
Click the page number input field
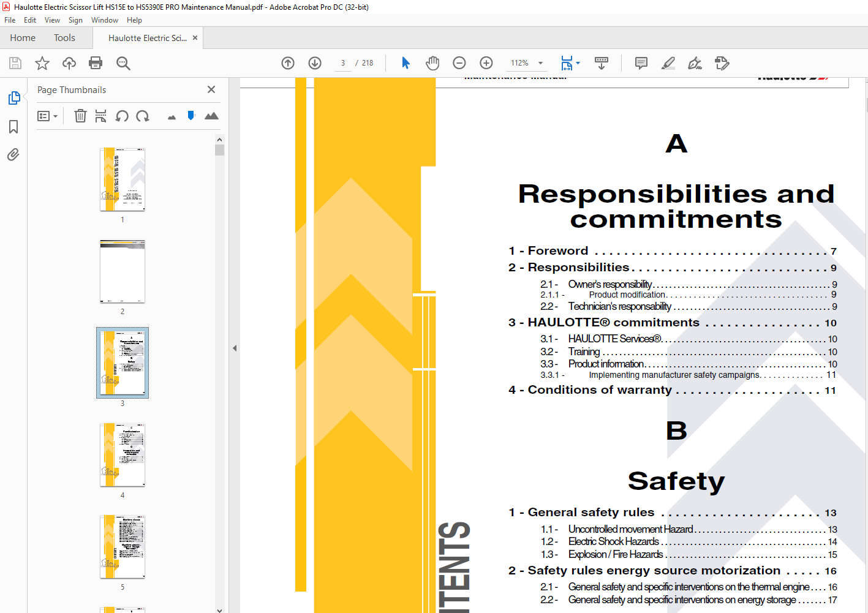point(343,63)
